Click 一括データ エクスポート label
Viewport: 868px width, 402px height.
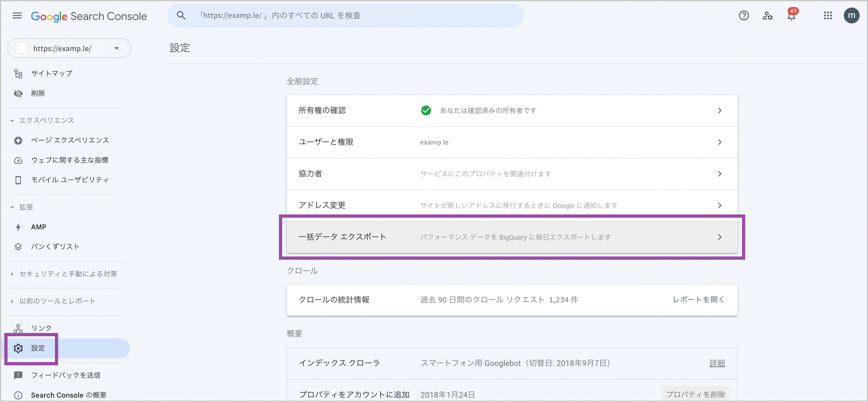tap(342, 237)
